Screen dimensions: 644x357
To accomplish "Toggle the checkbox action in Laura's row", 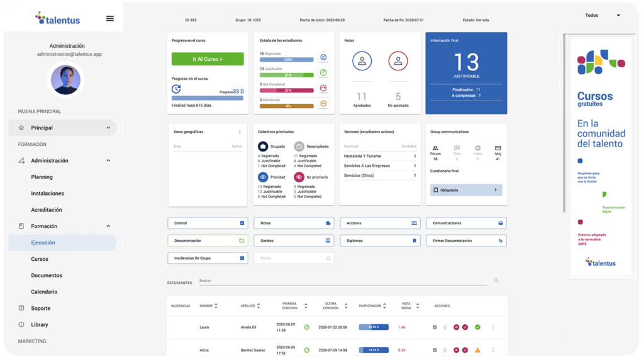I will (x=435, y=327).
